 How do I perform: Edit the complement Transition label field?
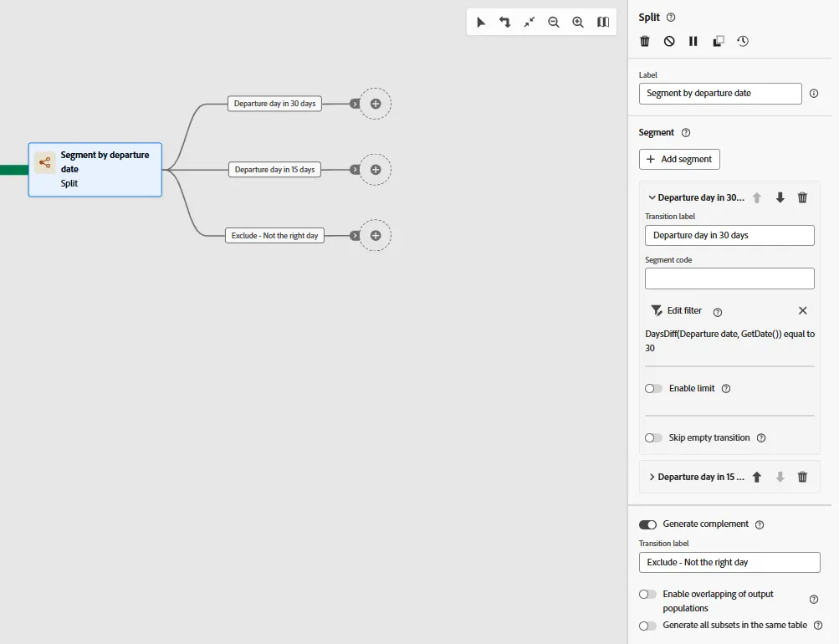tap(729, 563)
